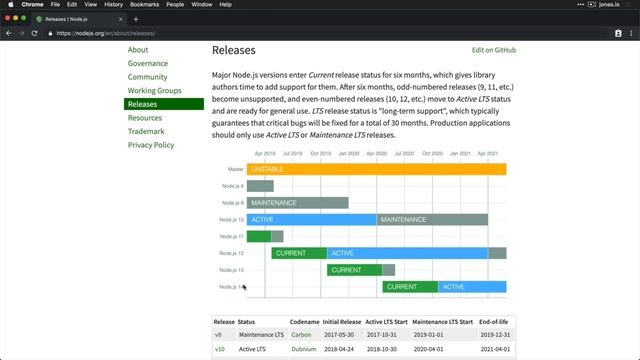This screenshot has width=640, height=360.
Task: Click the Node.js 10 MAINTENANCE gray bar
Action: click(432, 220)
